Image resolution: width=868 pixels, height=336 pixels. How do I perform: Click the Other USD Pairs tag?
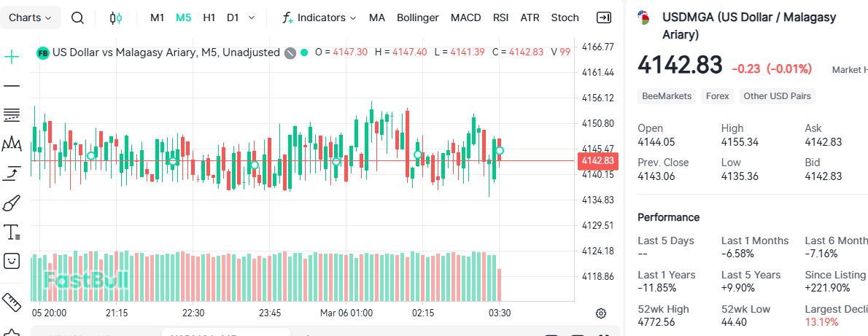coord(777,96)
